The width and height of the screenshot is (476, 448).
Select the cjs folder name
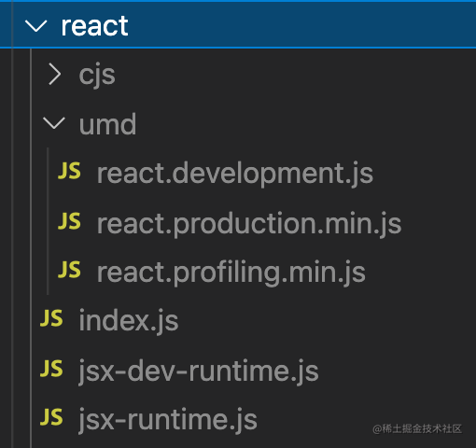[x=97, y=76]
